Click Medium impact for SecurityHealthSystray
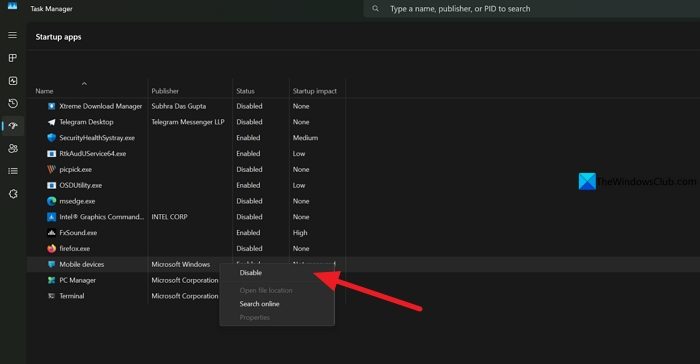This screenshot has height=364, width=700. pos(305,138)
